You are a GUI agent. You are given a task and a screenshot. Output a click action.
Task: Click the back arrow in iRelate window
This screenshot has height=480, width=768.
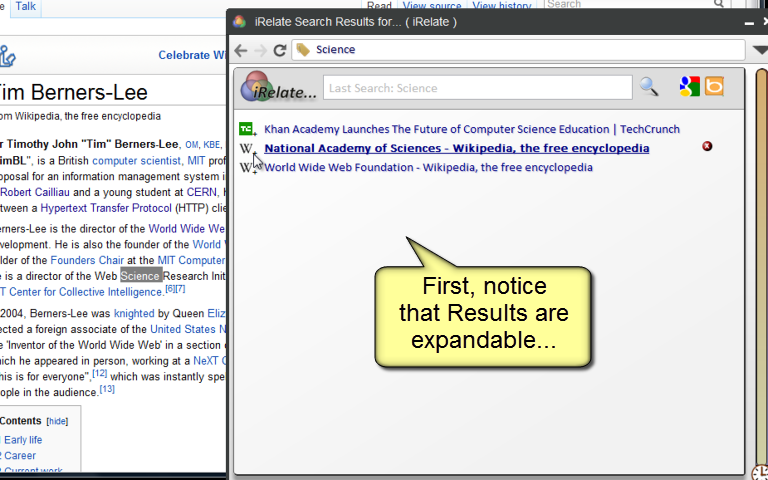tap(240, 50)
